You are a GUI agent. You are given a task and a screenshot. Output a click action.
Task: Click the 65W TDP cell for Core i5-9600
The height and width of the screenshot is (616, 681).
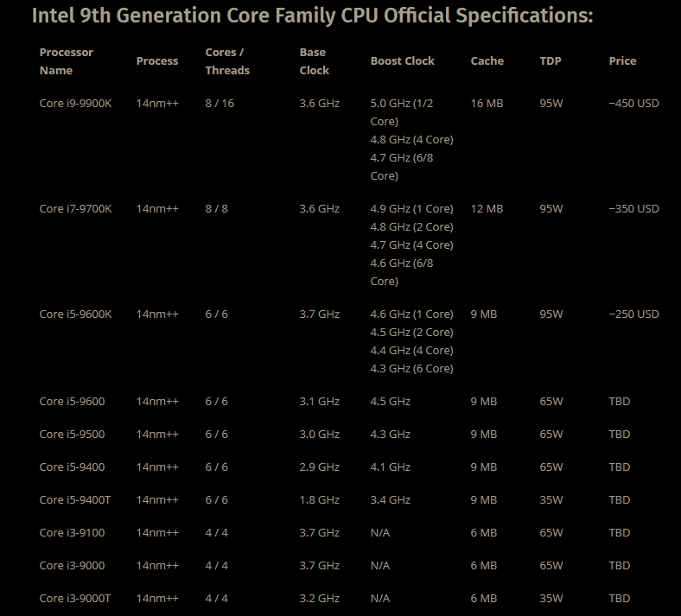click(x=551, y=402)
